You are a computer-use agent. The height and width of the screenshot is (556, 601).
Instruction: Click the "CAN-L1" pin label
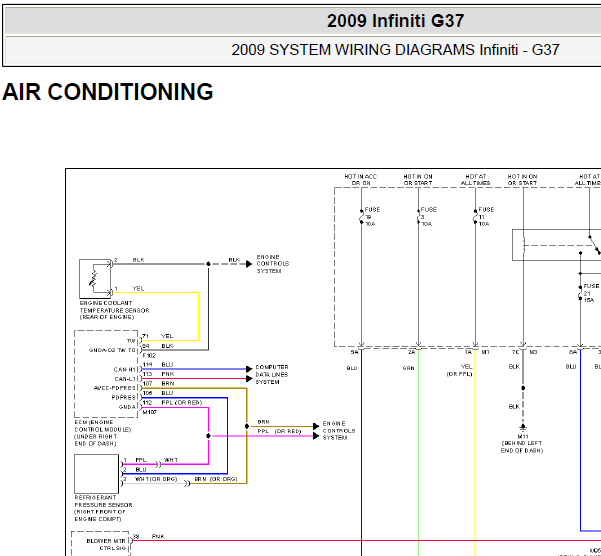(125, 379)
